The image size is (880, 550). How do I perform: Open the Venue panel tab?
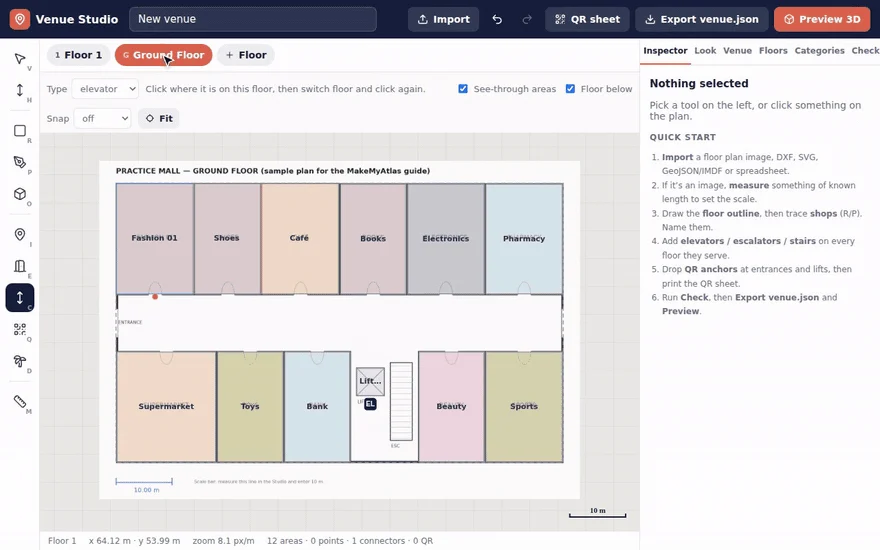737,51
